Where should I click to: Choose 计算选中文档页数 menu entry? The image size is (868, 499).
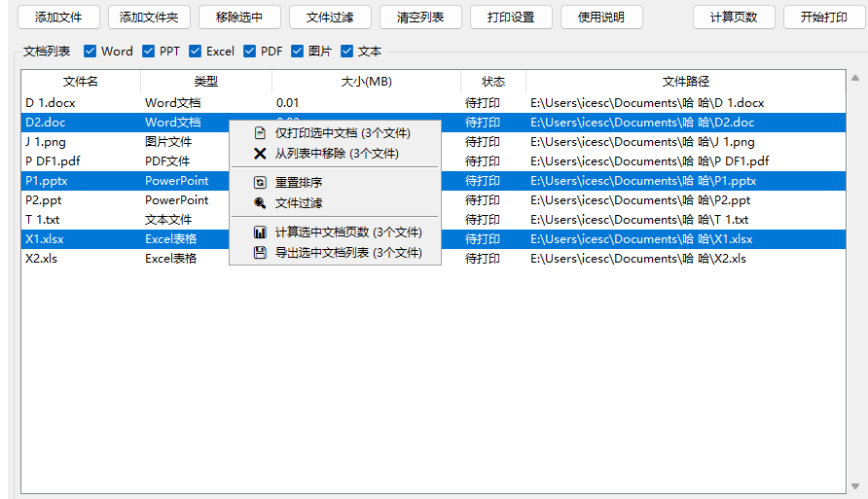(x=336, y=232)
